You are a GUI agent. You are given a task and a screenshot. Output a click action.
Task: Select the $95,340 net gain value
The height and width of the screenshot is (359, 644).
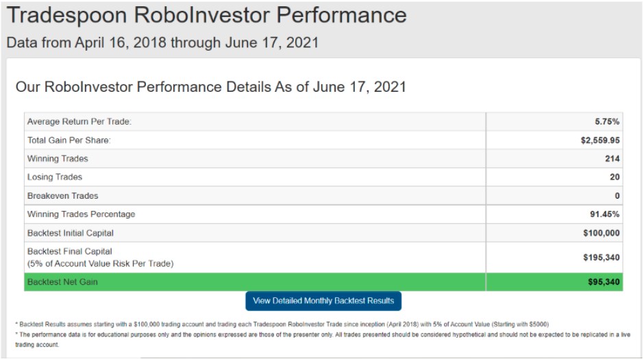[x=604, y=282]
